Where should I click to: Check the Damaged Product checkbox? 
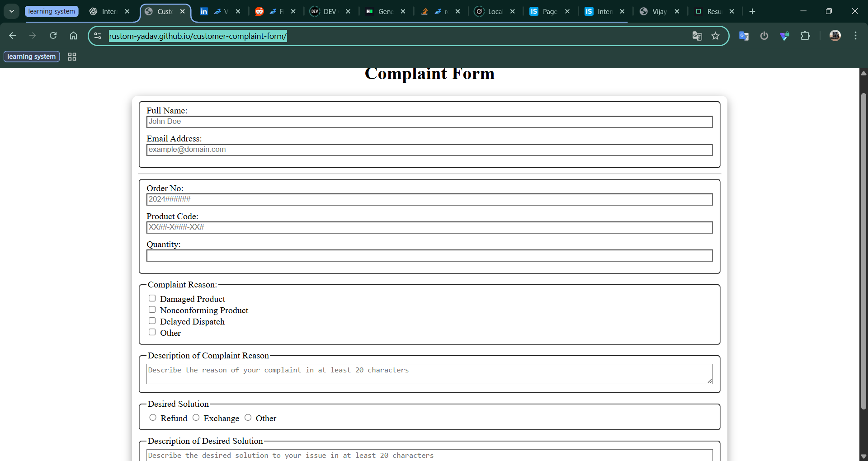[152, 298]
